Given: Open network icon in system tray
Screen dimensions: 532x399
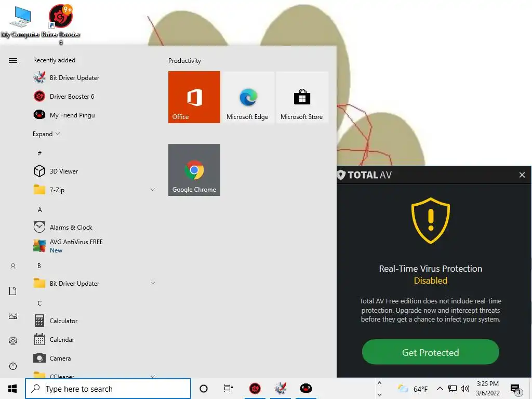Looking at the screenshot, I should click(x=453, y=389).
